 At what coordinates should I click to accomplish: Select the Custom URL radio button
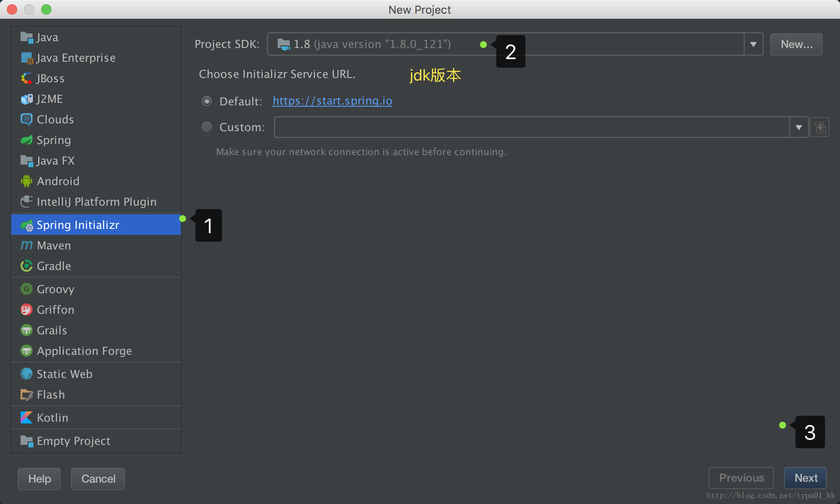(x=207, y=127)
